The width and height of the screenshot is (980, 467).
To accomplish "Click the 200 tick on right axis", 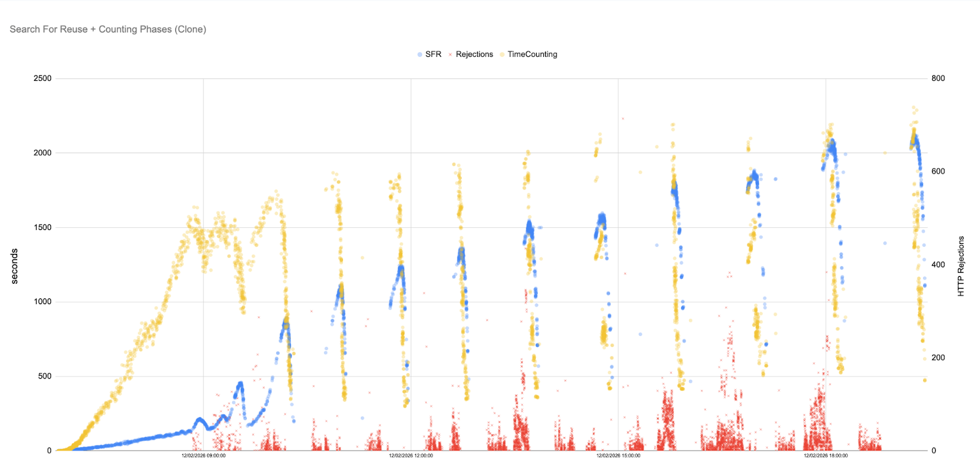I will [938, 357].
